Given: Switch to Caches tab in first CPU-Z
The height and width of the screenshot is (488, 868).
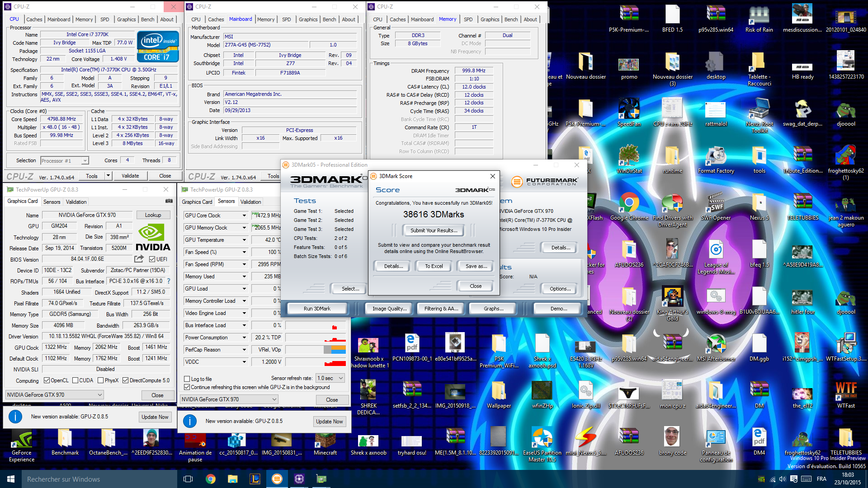Looking at the screenshot, I should click(x=34, y=19).
